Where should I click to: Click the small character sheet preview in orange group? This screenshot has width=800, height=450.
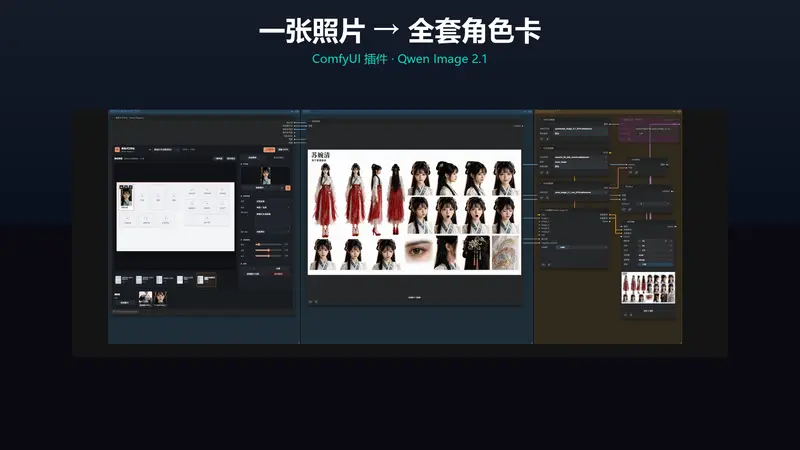coord(648,288)
